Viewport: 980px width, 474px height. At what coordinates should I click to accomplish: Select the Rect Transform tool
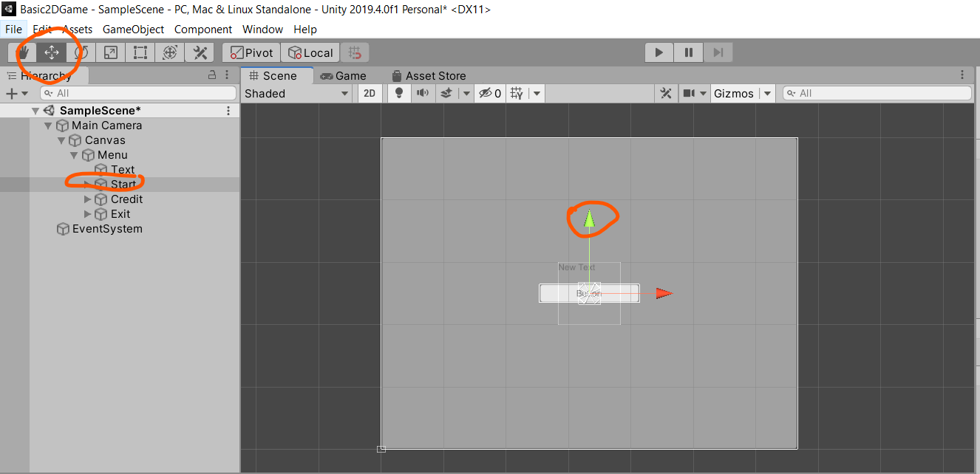(x=140, y=52)
